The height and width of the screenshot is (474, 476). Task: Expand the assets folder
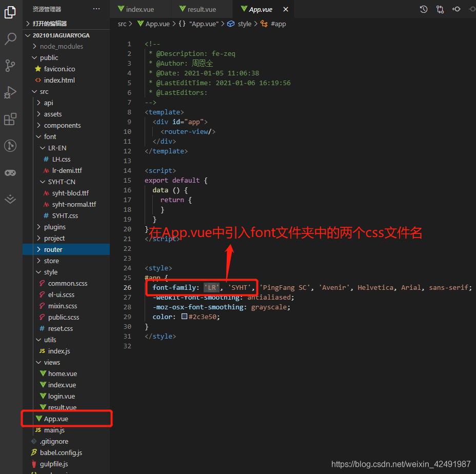point(66,114)
